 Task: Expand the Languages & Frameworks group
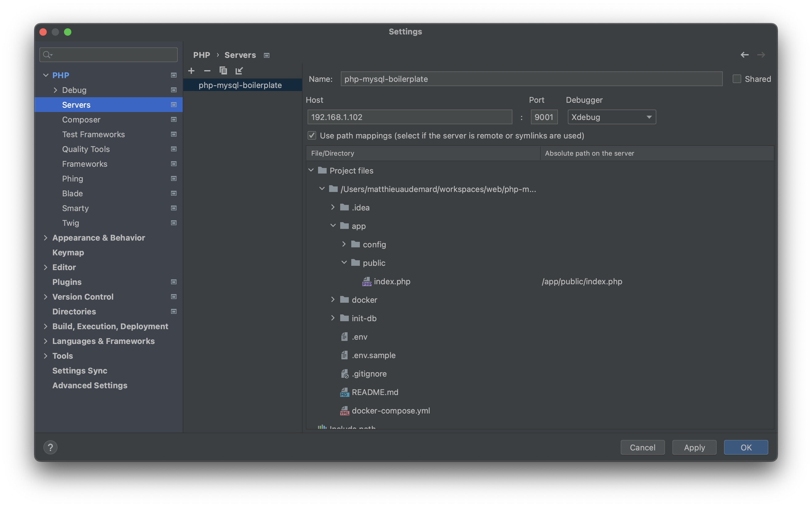click(46, 341)
